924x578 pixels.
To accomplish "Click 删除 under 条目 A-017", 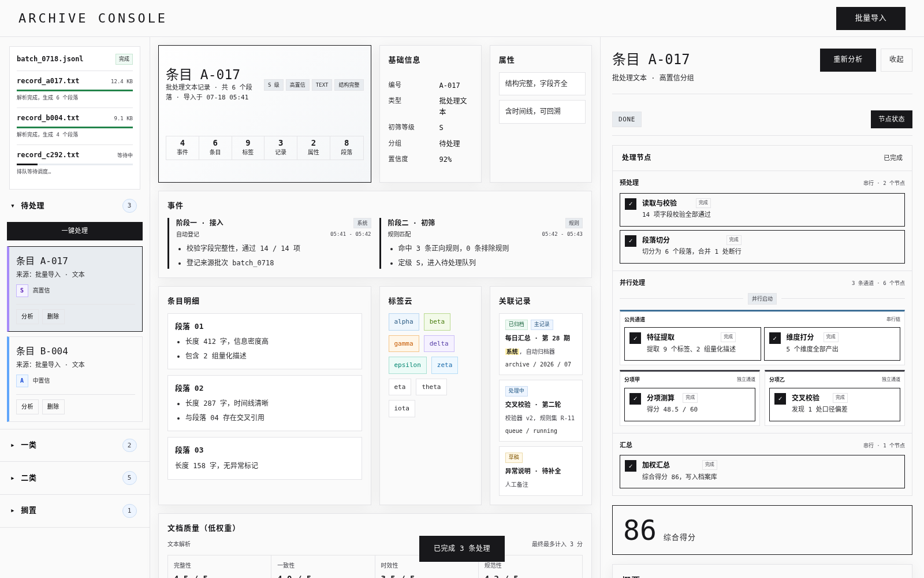I will coord(53,316).
